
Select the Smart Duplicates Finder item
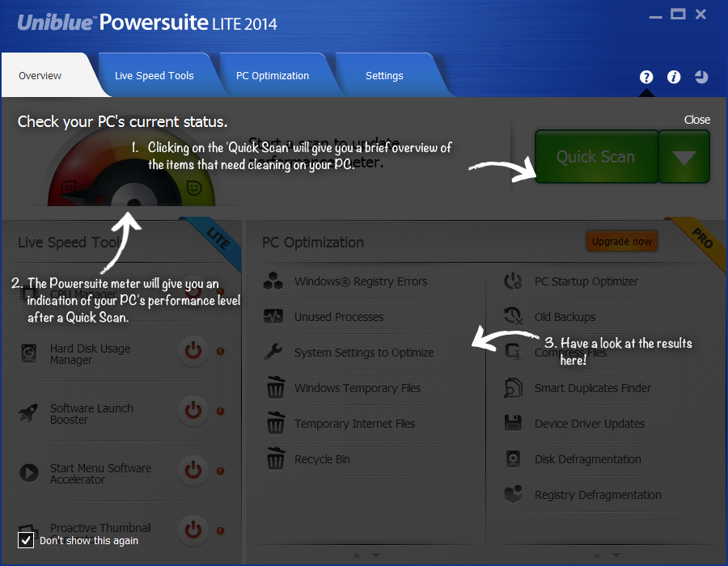click(x=593, y=388)
